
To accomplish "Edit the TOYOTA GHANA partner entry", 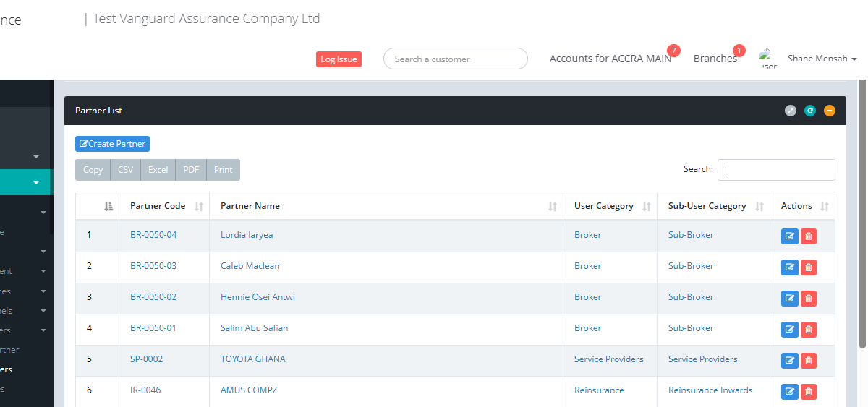I will [790, 361].
